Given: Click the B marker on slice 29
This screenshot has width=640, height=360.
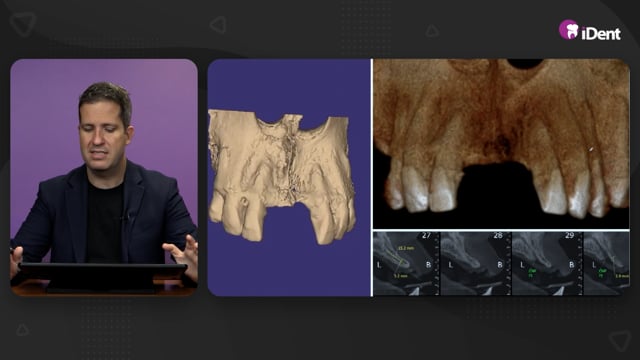Looking at the screenshot, I should click(571, 265).
